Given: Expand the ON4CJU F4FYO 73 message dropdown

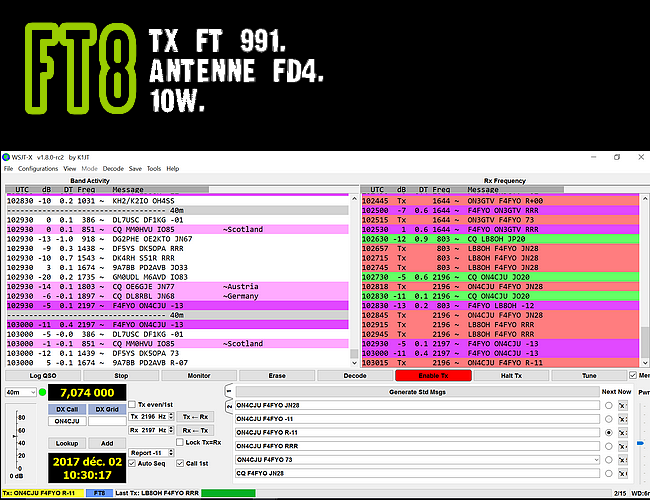Looking at the screenshot, I should coord(596,460).
